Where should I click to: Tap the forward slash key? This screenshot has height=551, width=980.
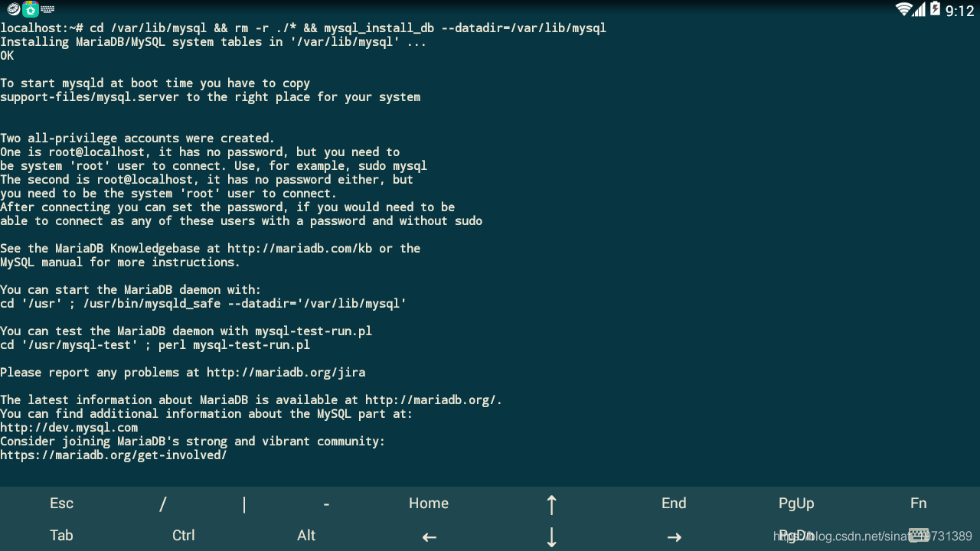pos(163,504)
